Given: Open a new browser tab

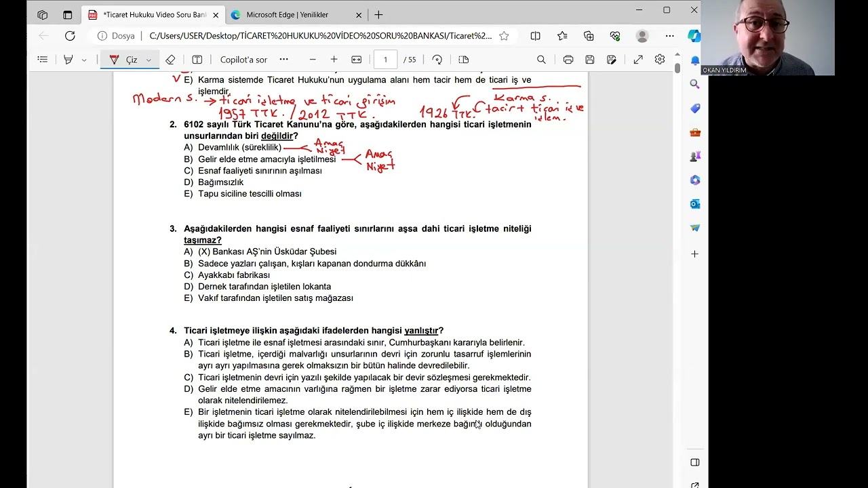Looking at the screenshot, I should coord(378,15).
